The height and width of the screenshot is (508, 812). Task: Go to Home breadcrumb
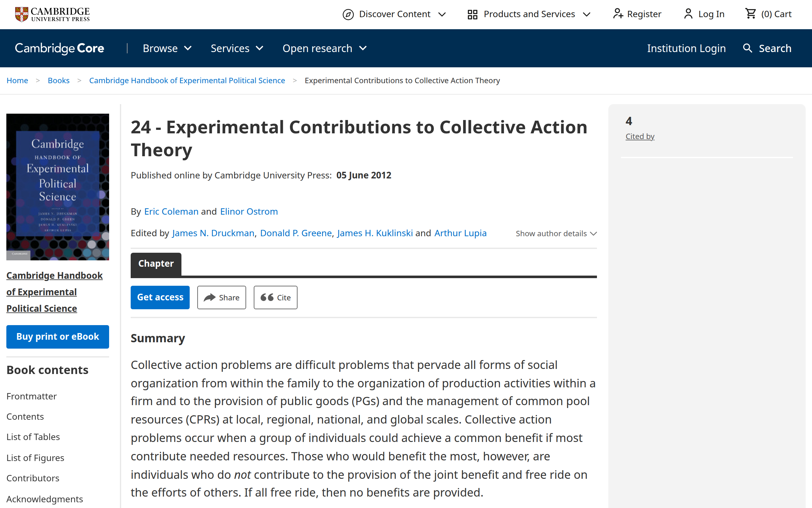(17, 81)
